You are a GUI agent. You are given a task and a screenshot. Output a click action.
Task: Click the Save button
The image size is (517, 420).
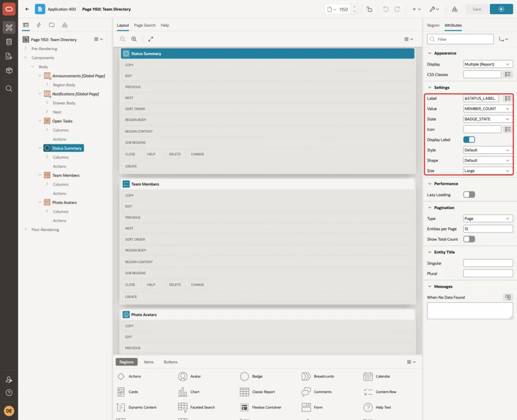[x=477, y=9]
